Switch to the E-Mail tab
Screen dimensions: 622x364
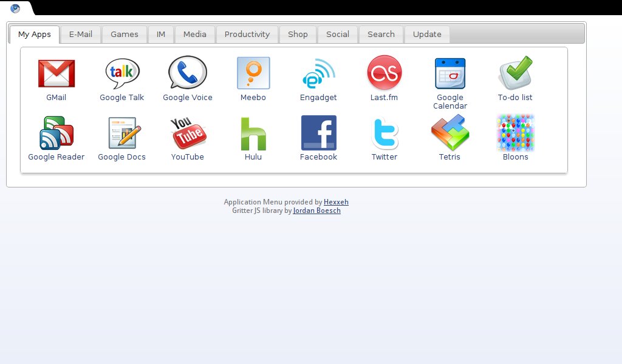tap(81, 35)
